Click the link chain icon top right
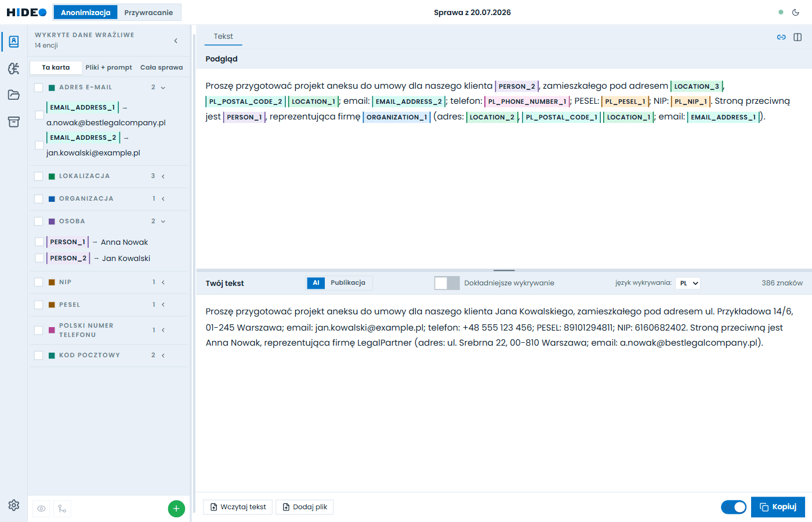 (x=781, y=37)
